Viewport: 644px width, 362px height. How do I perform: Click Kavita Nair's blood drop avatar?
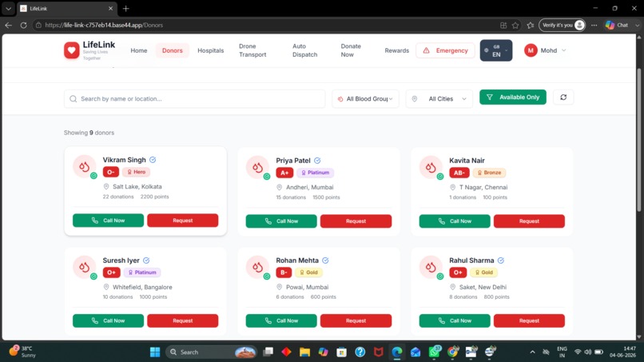[x=431, y=167]
